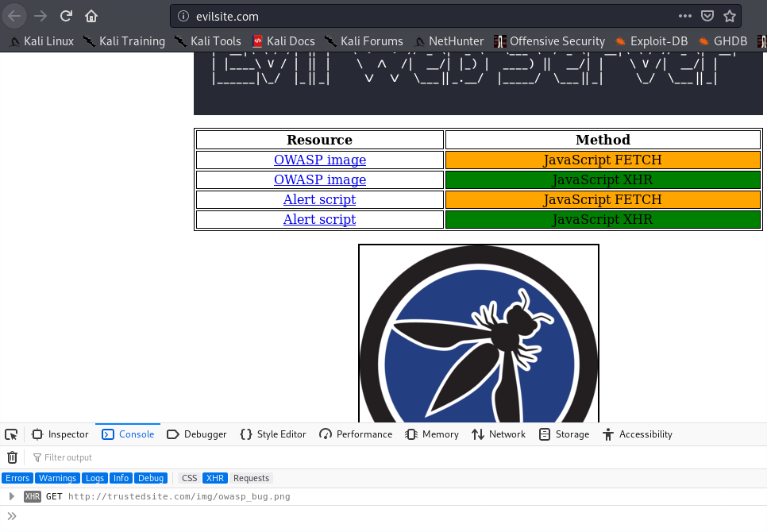
Task: Click the Resource column header
Action: point(319,140)
